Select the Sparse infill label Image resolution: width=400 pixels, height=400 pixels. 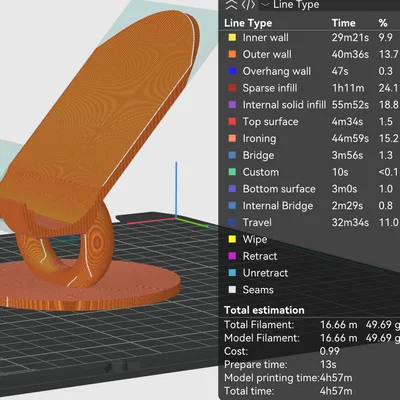(x=270, y=88)
